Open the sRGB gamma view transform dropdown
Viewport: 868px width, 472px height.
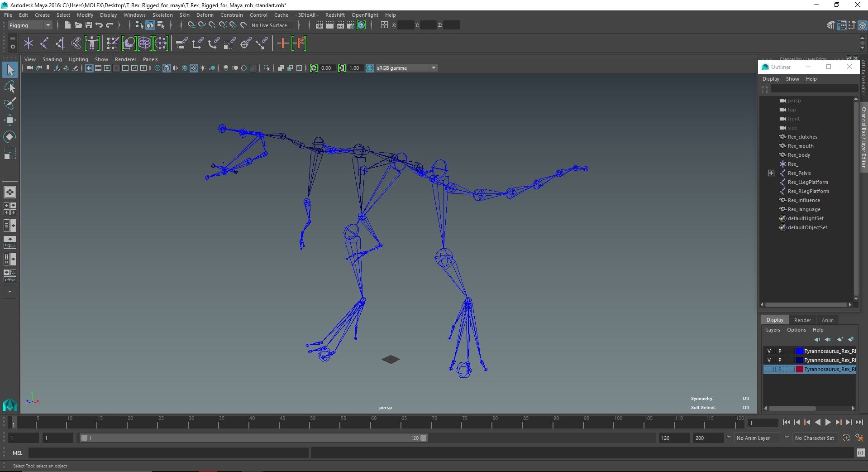pyautogui.click(x=406, y=68)
